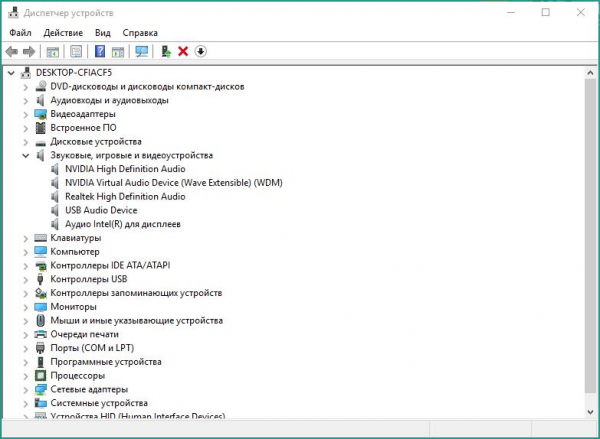The image size is (600, 439).
Task: Select USB Audio Device entry
Action: (101, 210)
